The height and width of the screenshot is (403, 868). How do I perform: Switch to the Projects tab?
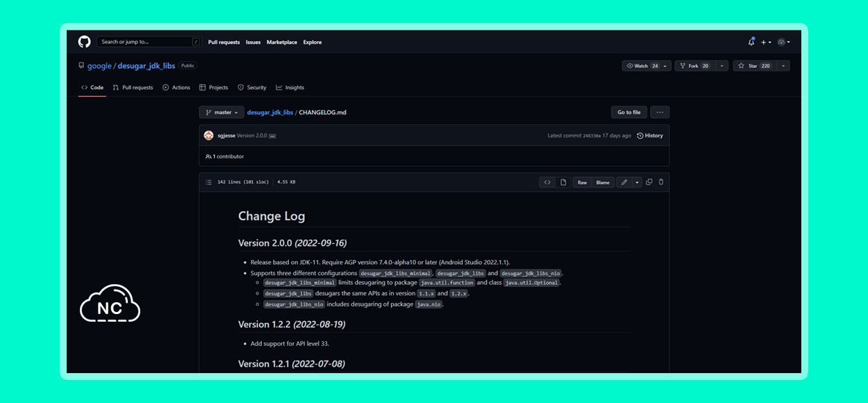click(x=213, y=88)
